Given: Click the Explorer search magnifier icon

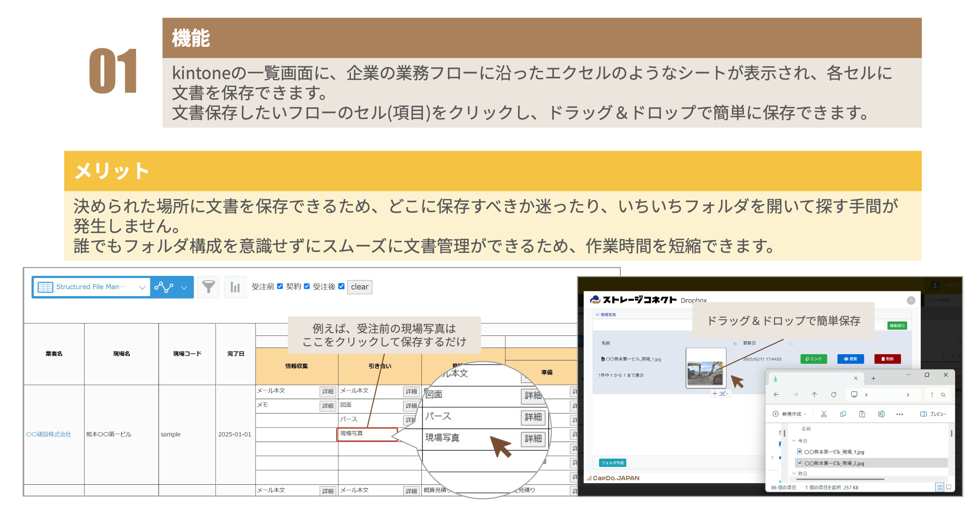Looking at the screenshot, I should pos(943,395).
